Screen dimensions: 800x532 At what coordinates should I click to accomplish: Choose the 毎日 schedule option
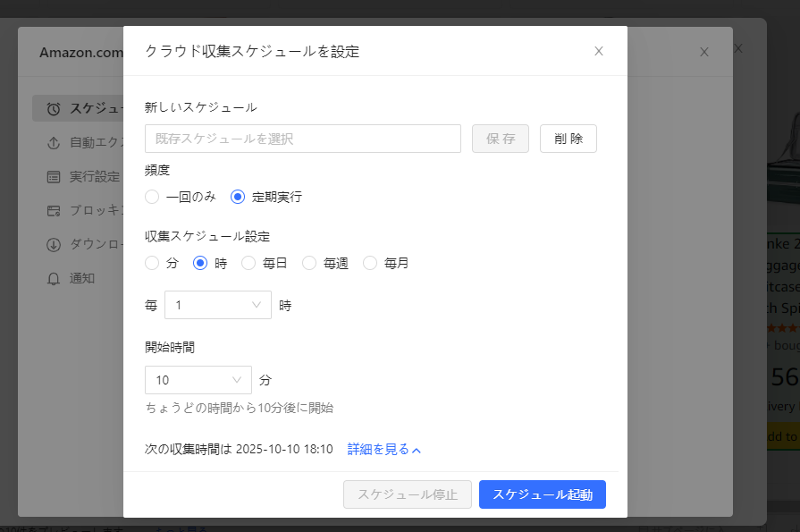click(x=248, y=263)
